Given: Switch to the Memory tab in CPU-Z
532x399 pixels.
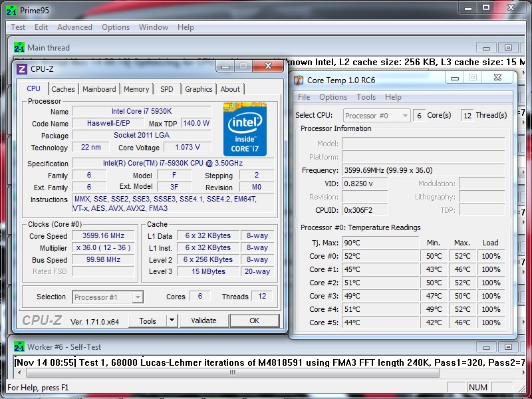Looking at the screenshot, I should pyautogui.click(x=136, y=89).
